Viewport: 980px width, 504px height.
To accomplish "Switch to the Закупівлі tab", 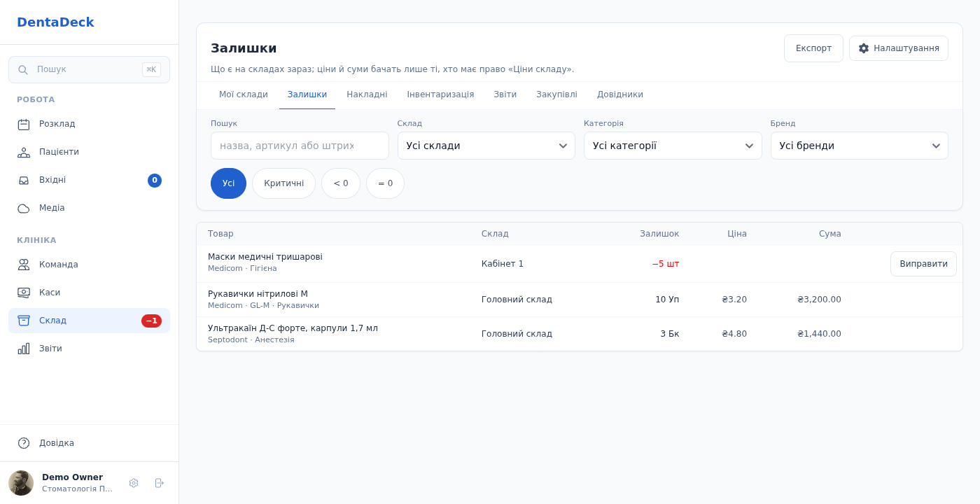I will tap(556, 94).
